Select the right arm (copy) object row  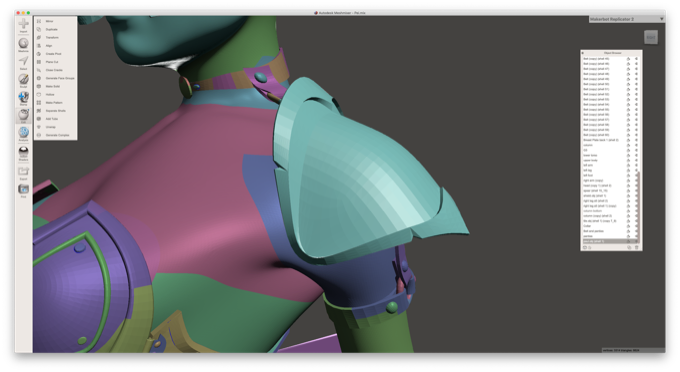click(x=610, y=180)
